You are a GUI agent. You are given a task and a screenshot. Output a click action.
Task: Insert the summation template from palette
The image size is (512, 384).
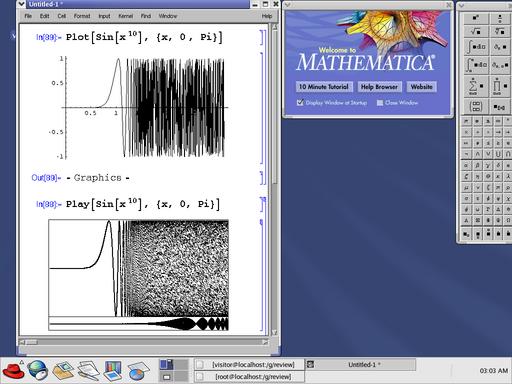[x=476, y=86]
